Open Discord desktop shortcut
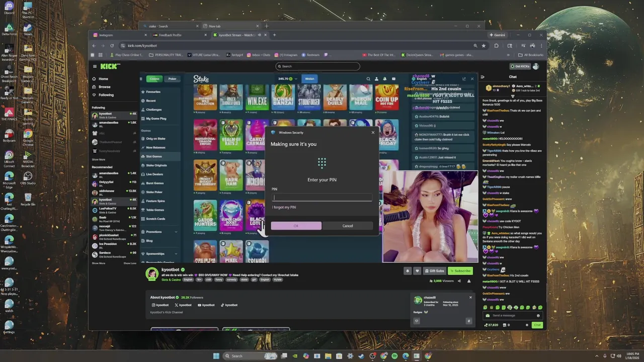Image resolution: width=644 pixels, height=362 pixels. (9, 7)
